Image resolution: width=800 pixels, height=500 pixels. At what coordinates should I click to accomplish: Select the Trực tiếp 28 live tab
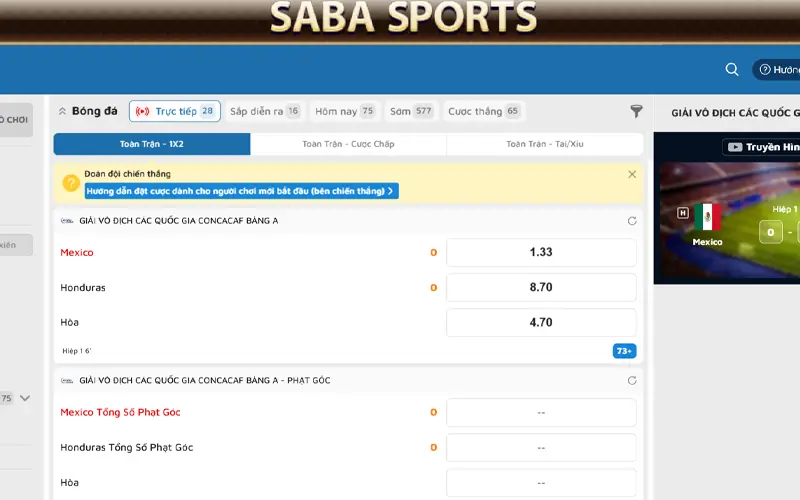(174, 111)
